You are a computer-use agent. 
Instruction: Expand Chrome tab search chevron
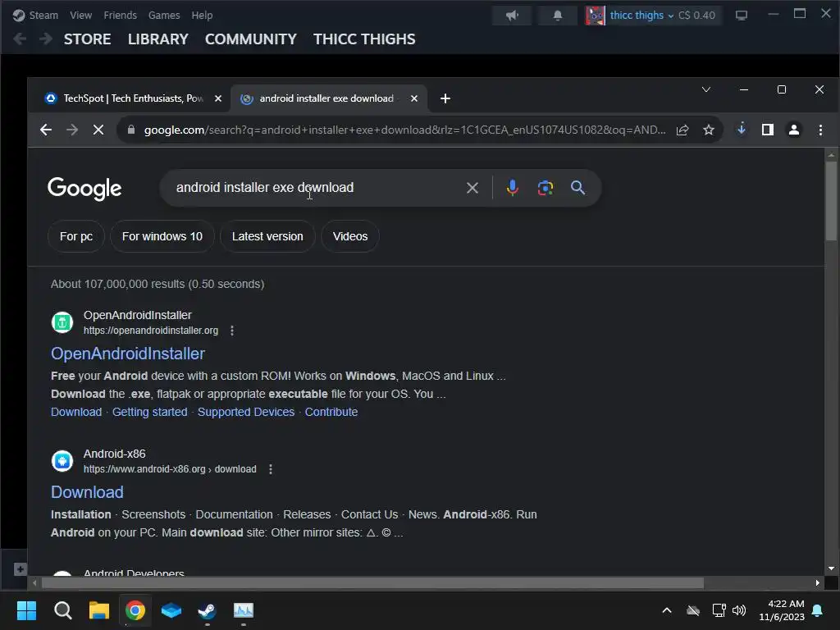point(706,89)
